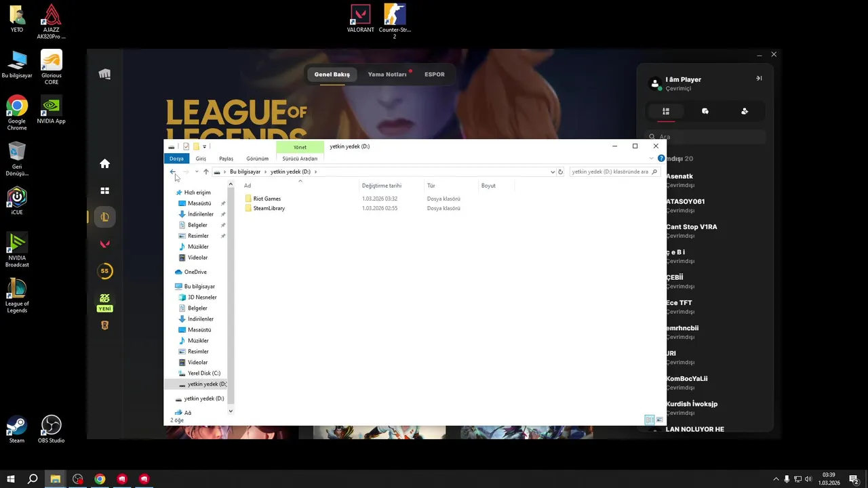
Task: Select the SteamLibrary folder
Action: click(269, 208)
